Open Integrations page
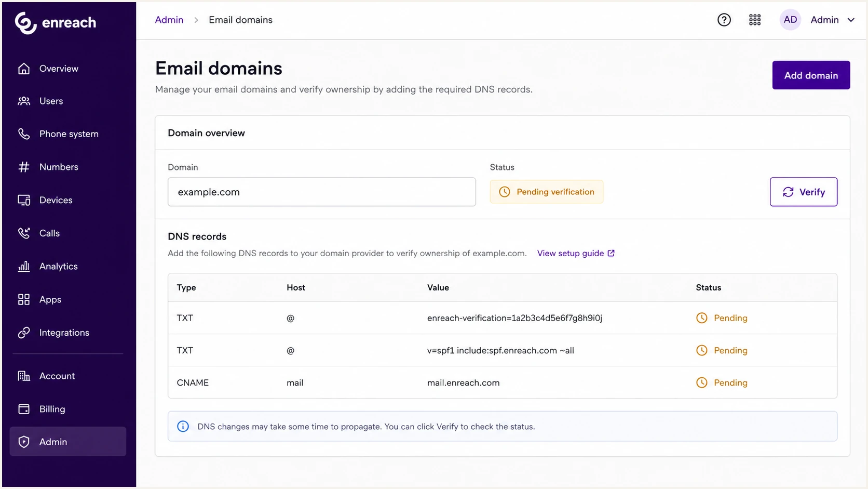 tap(67, 333)
